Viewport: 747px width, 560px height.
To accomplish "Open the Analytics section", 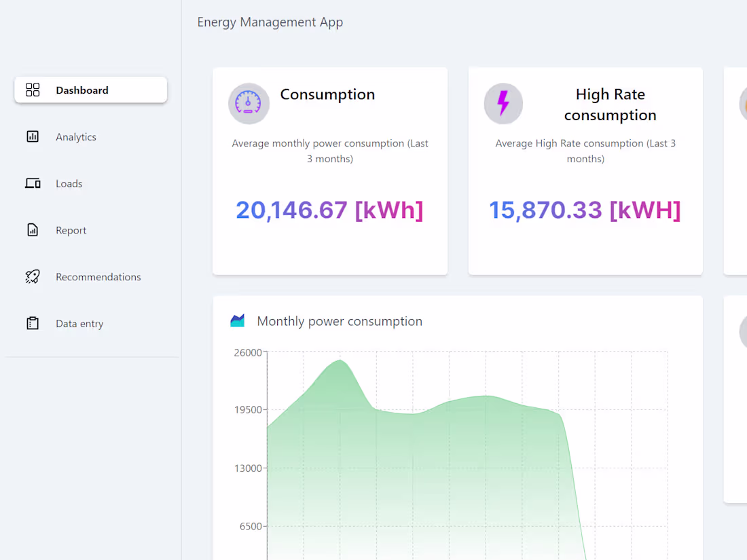I will coord(76,136).
